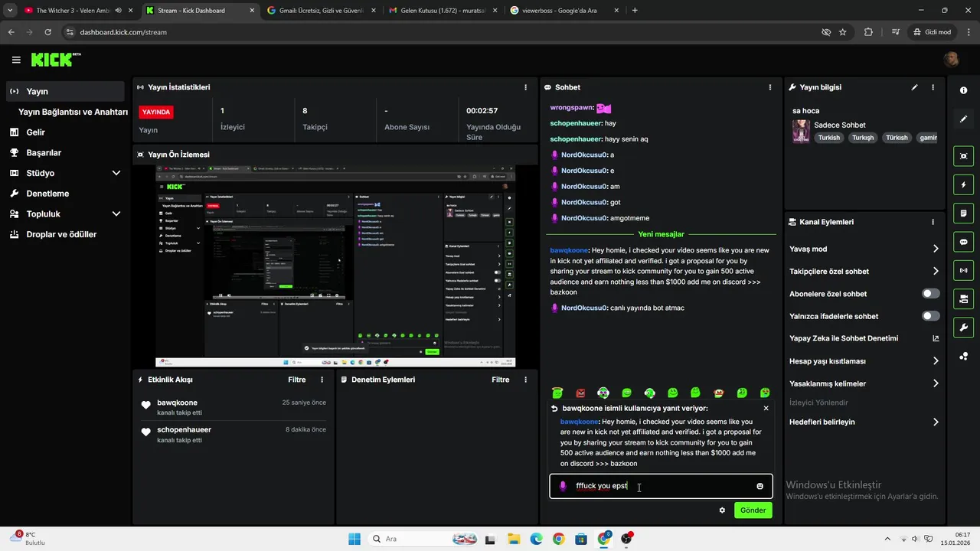This screenshot has width=980, height=551.
Task: Open the Yayın İstatistikleri three-dot menu
Action: (x=525, y=87)
